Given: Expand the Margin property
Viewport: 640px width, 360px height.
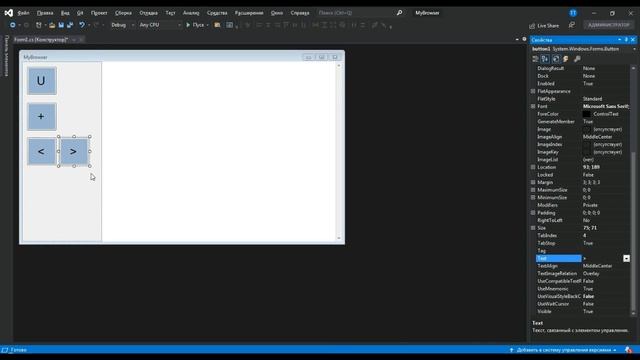Looking at the screenshot, I should [x=533, y=182].
